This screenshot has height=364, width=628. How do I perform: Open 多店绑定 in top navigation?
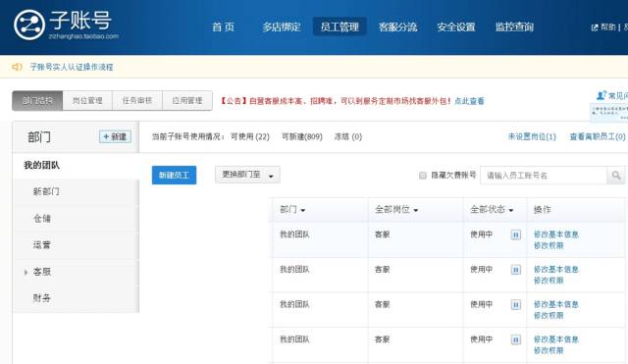coord(282,26)
